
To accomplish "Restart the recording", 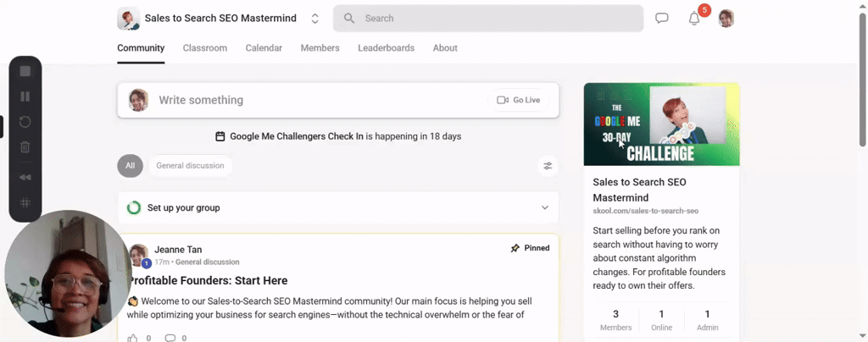I will coord(25,122).
